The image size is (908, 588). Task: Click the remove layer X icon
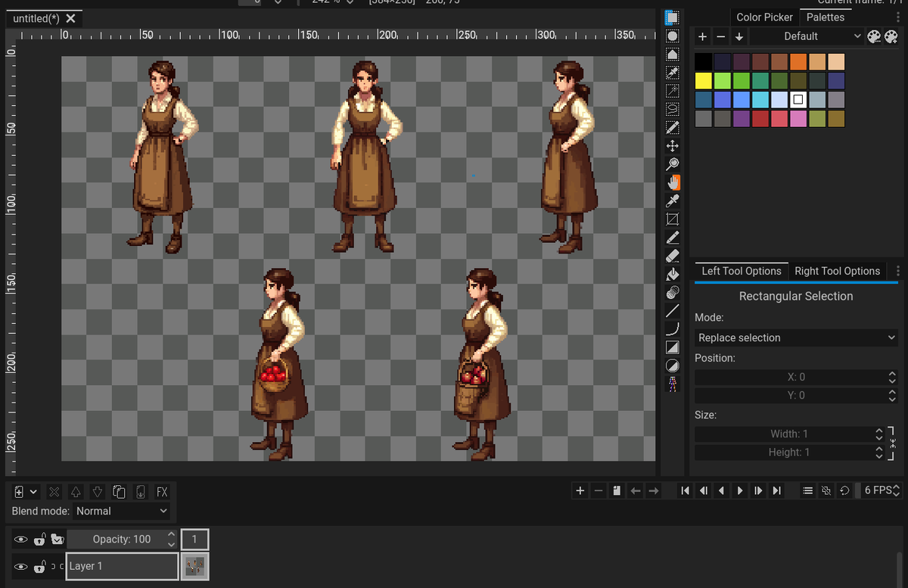(x=54, y=492)
